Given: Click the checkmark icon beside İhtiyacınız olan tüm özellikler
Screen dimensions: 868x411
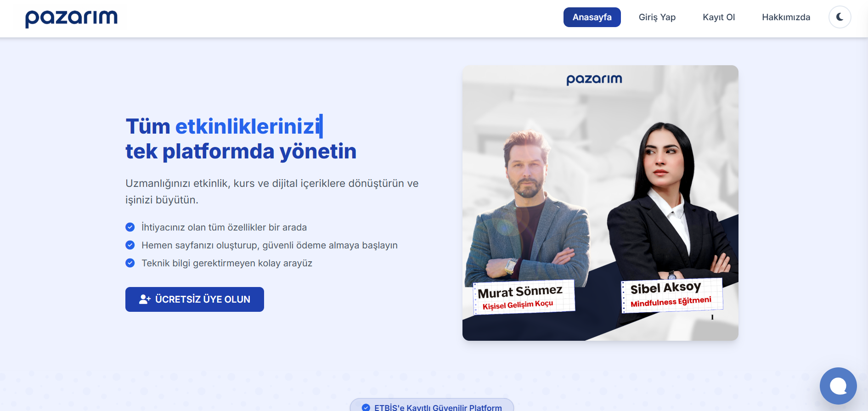Looking at the screenshot, I should click(x=130, y=227).
